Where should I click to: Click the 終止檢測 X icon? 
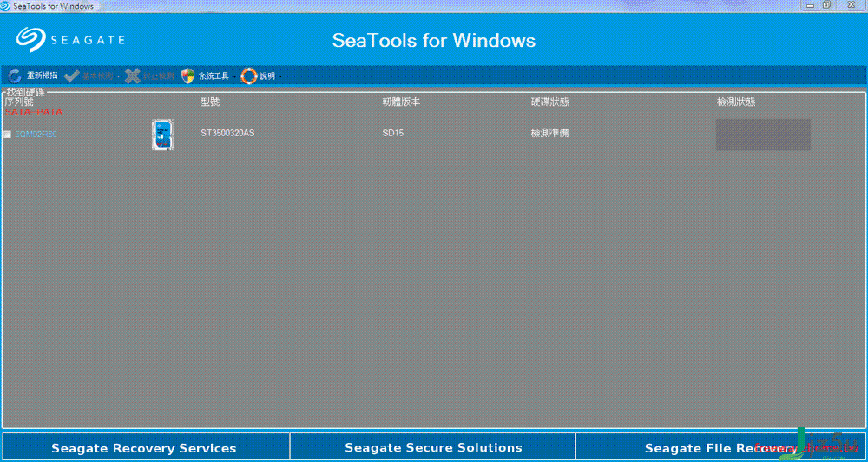[x=132, y=76]
